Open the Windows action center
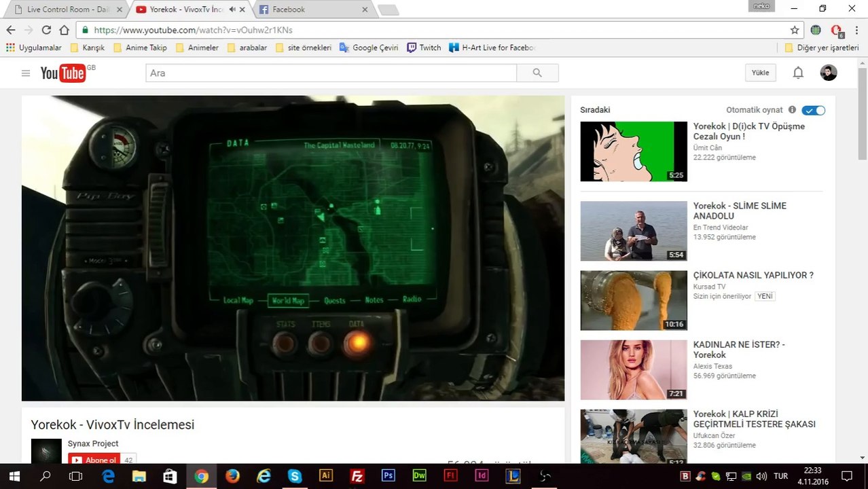 (846, 476)
